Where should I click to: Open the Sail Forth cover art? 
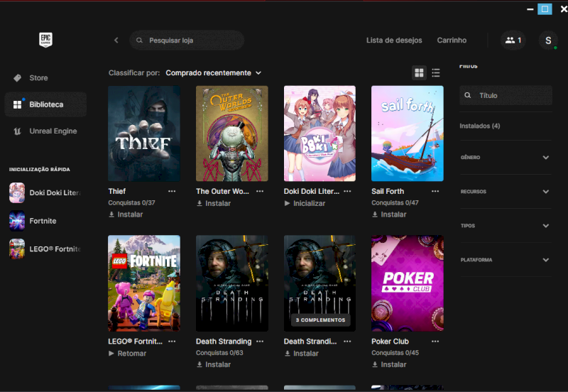pyautogui.click(x=407, y=134)
